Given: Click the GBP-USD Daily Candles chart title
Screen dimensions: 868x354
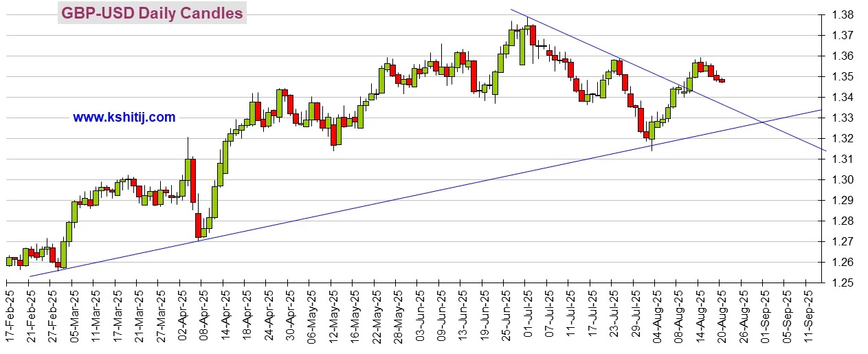Looking at the screenshot, I should tap(151, 13).
